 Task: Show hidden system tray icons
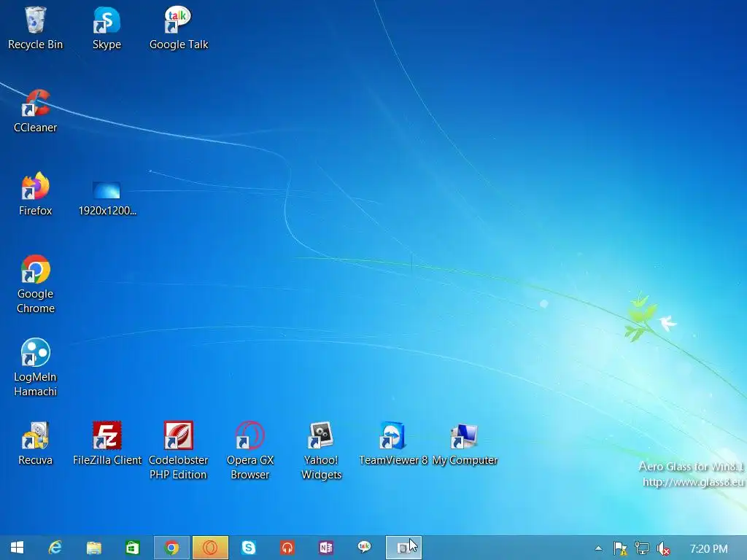point(598,548)
